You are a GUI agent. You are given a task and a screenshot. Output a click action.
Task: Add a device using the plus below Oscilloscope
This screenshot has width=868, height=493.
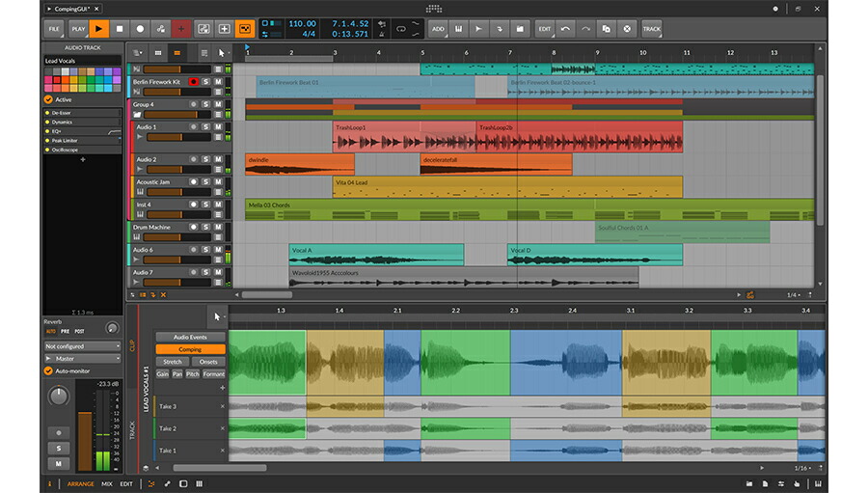[83, 159]
